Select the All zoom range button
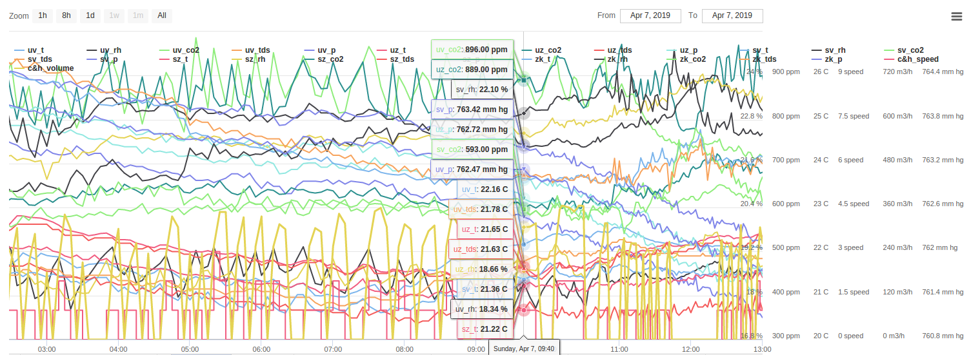This screenshot has width=980, height=355. [x=161, y=15]
